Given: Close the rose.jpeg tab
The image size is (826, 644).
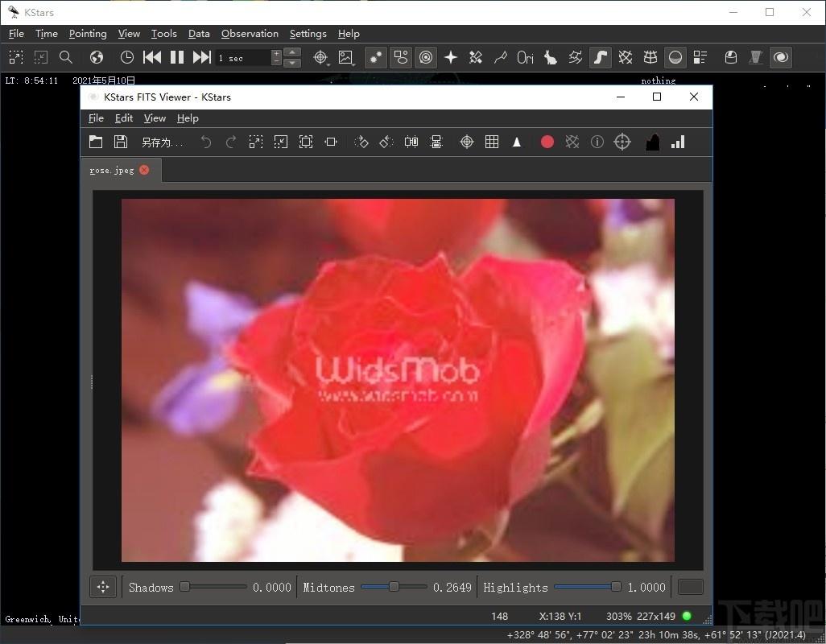Looking at the screenshot, I should pyautogui.click(x=144, y=170).
